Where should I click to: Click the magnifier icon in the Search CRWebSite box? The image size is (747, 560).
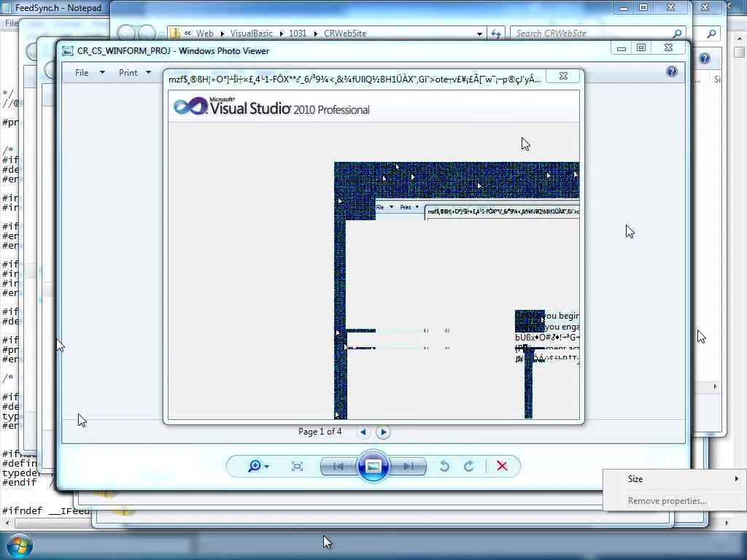pos(677,34)
